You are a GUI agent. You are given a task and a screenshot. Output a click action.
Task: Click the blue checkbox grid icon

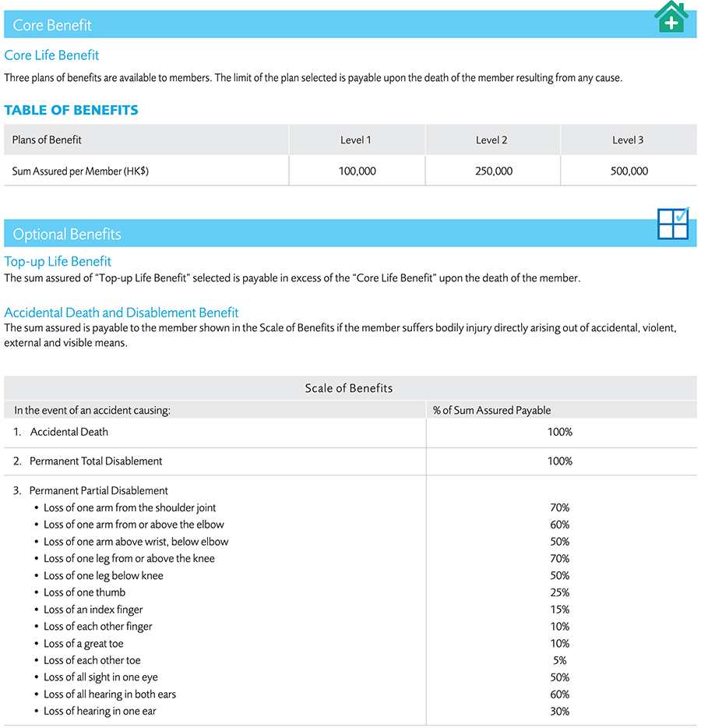(673, 224)
